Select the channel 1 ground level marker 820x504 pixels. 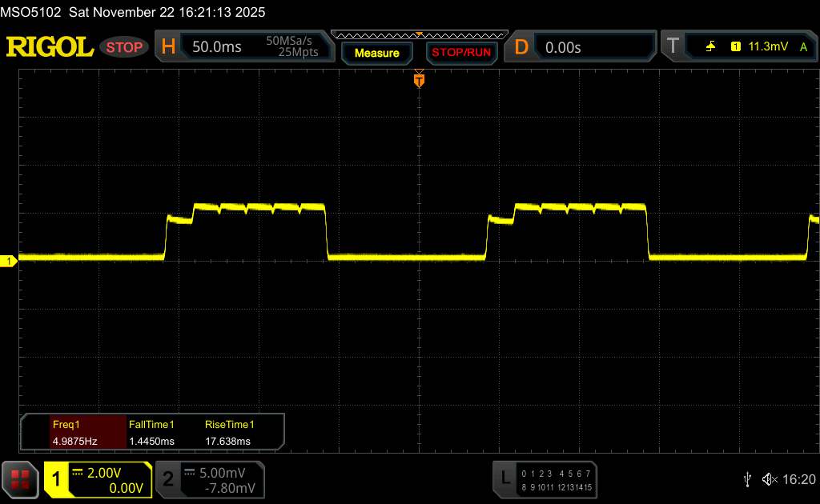[x=10, y=262]
